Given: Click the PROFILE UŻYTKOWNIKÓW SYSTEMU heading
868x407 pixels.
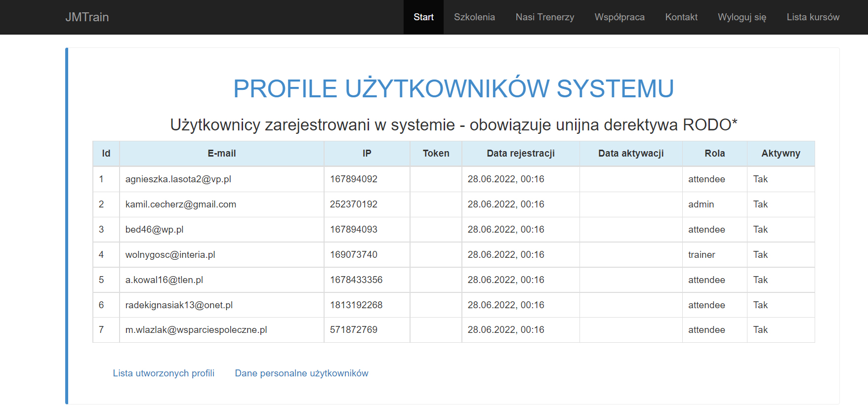Looking at the screenshot, I should 454,89.
